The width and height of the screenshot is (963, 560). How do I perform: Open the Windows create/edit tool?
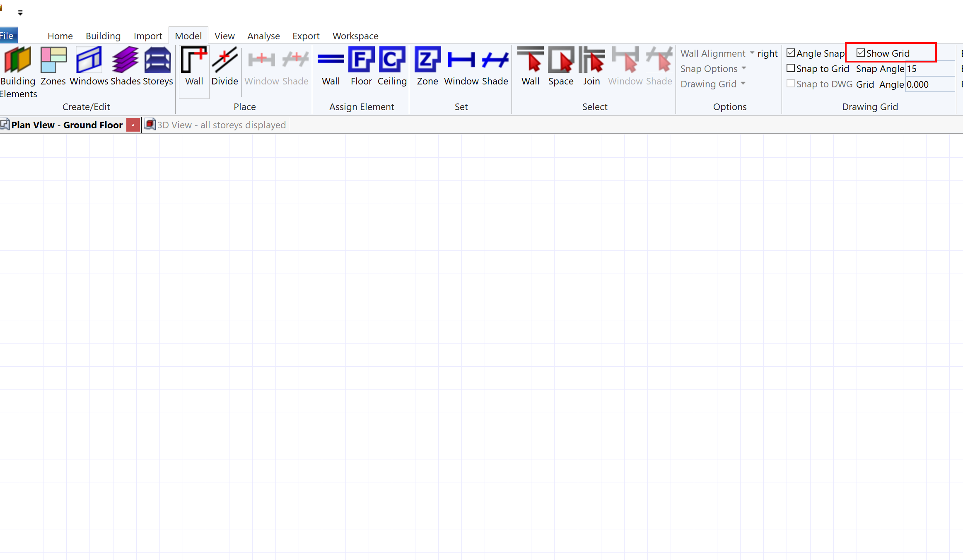89,66
